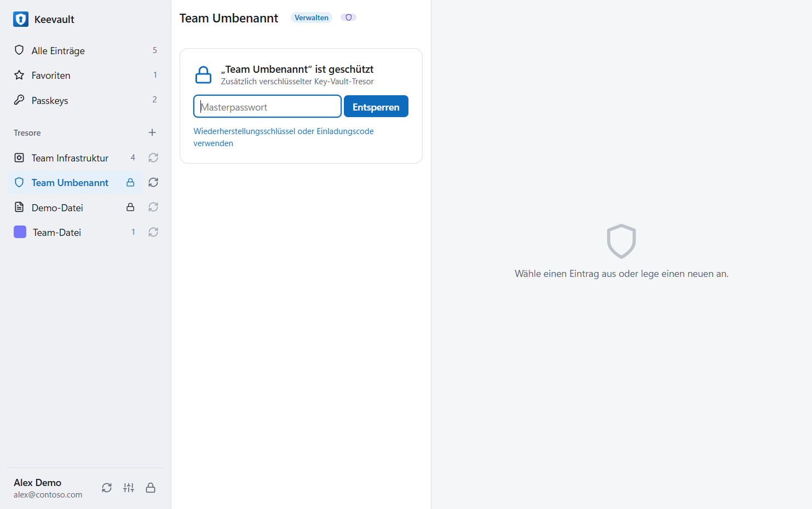Select Team-Datei vault

click(74, 232)
